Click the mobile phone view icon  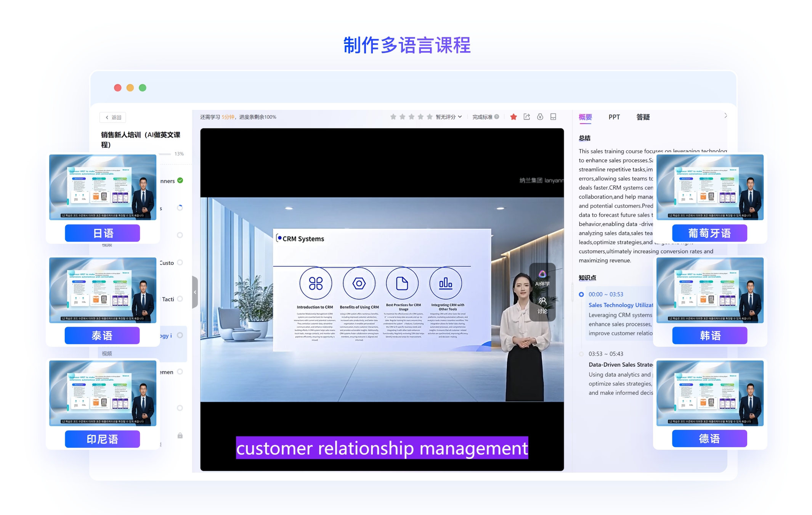(x=553, y=117)
